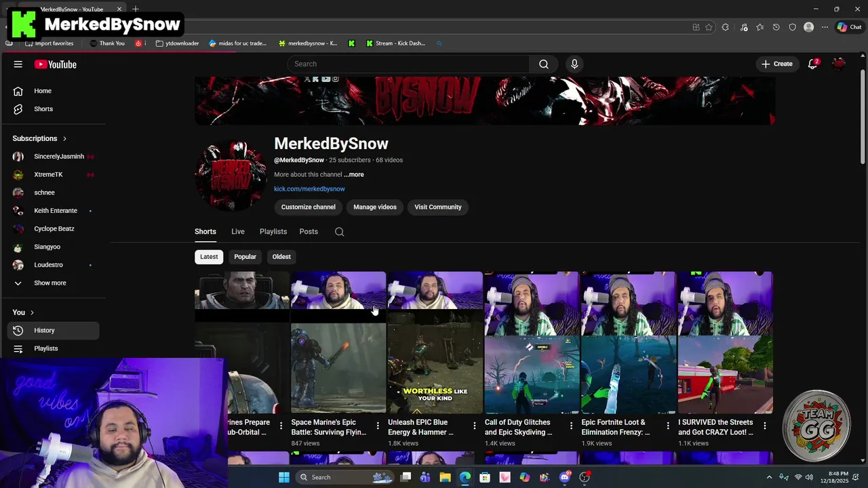Open the Edge profile avatar
Image resolution: width=868 pixels, height=488 pixels.
(808, 27)
